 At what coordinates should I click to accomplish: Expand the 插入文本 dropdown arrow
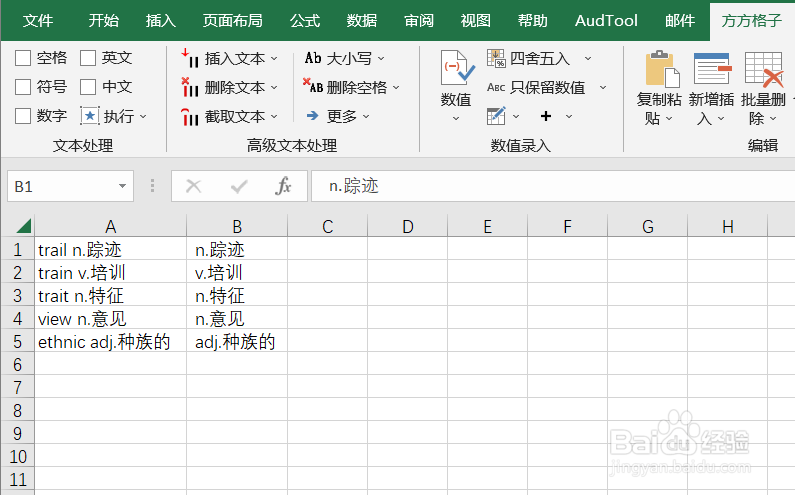274,59
